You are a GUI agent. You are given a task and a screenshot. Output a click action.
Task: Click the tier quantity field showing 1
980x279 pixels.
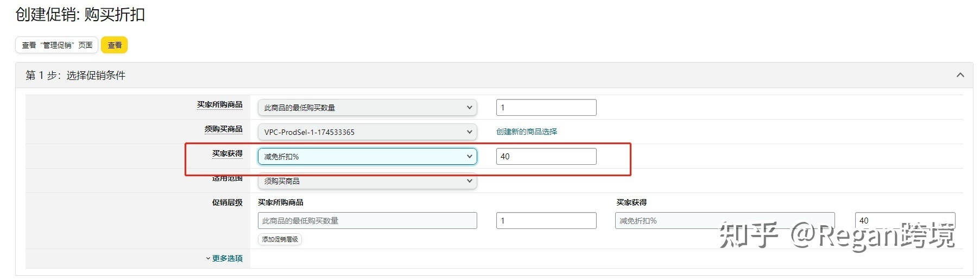click(546, 221)
